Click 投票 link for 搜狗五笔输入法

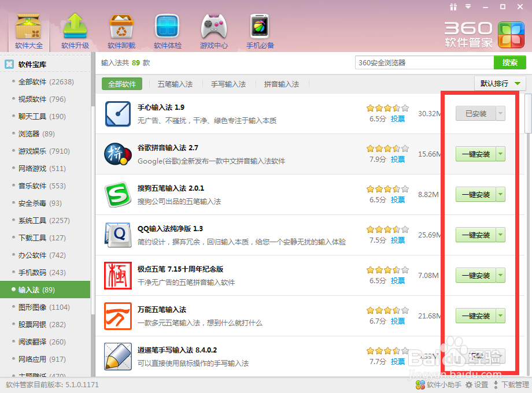[398, 199]
